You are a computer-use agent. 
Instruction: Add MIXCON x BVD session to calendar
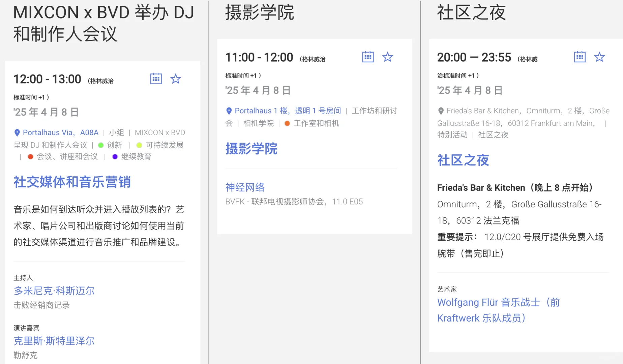[156, 79]
